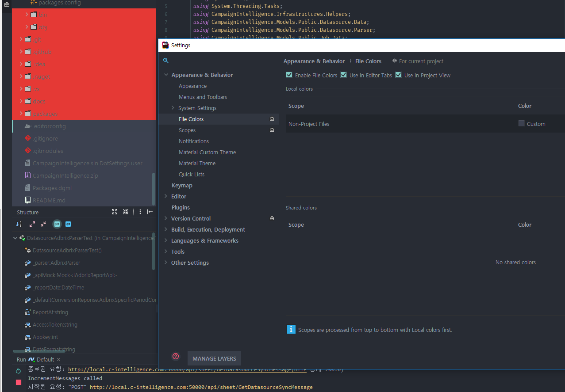Click the Rider logo in Settings title

165,45
